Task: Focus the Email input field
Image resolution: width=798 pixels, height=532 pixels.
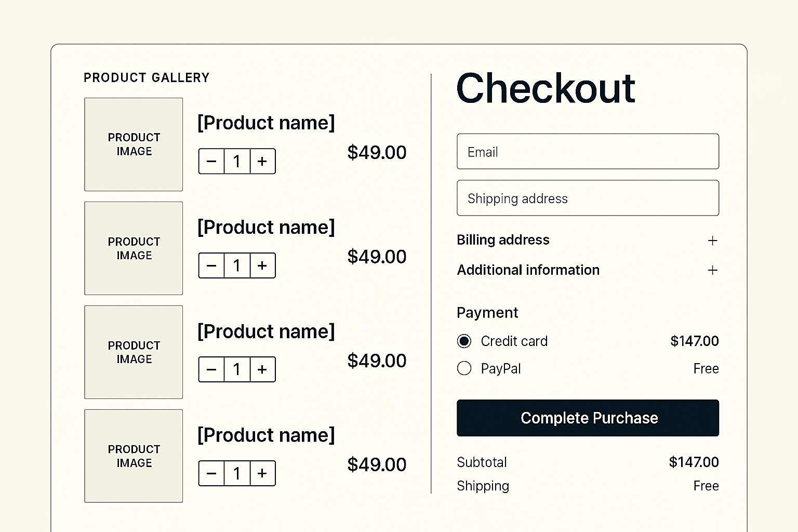Action: 588,152
